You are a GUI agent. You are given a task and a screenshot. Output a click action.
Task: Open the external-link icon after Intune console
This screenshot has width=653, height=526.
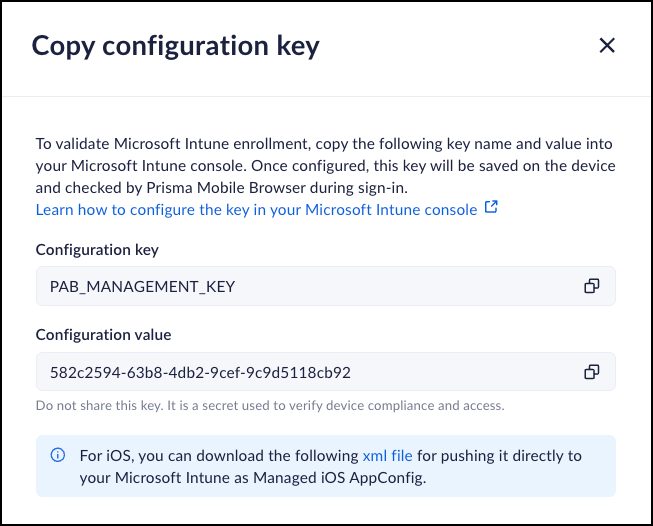coord(491,207)
